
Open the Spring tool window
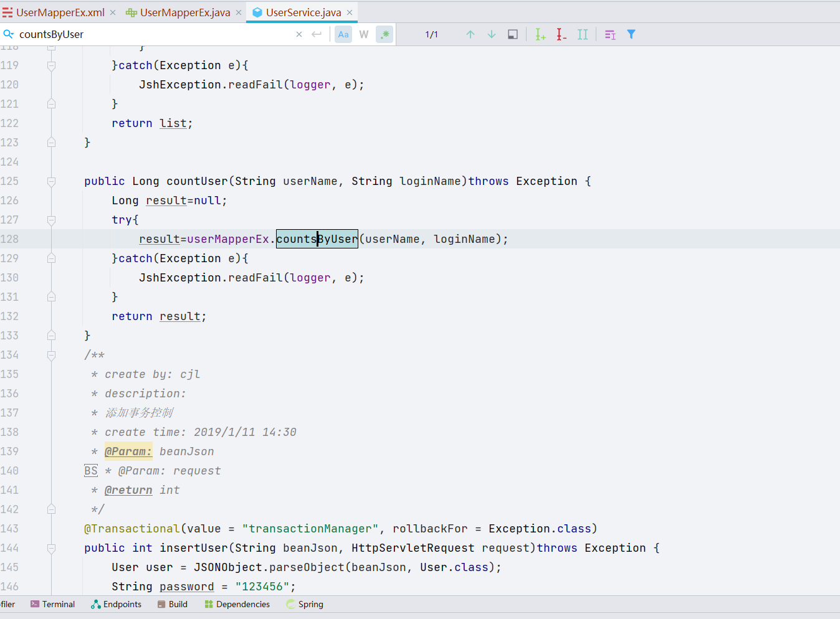coord(305,603)
